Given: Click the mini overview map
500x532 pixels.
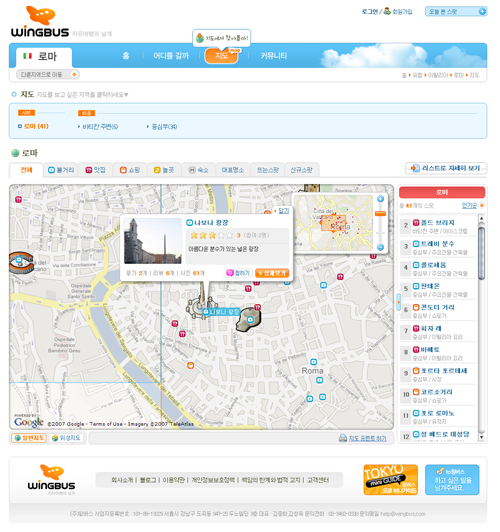Looking at the screenshot, I should point(333,223).
